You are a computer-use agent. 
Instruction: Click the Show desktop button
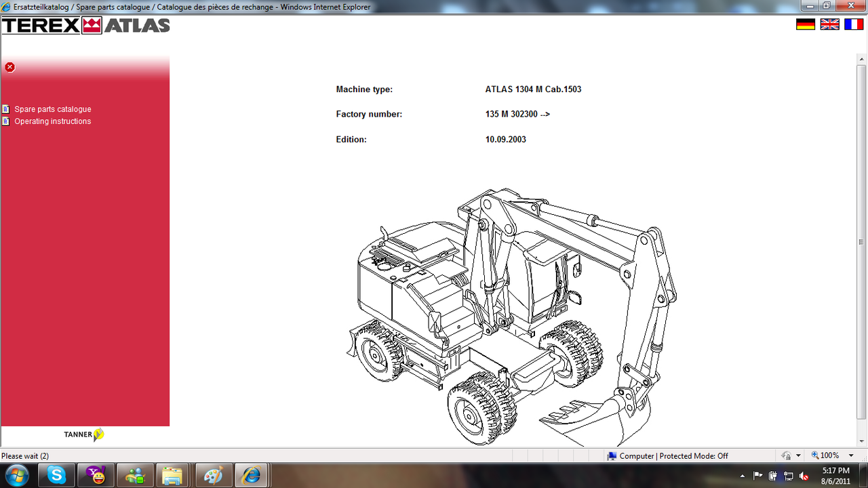(863, 475)
